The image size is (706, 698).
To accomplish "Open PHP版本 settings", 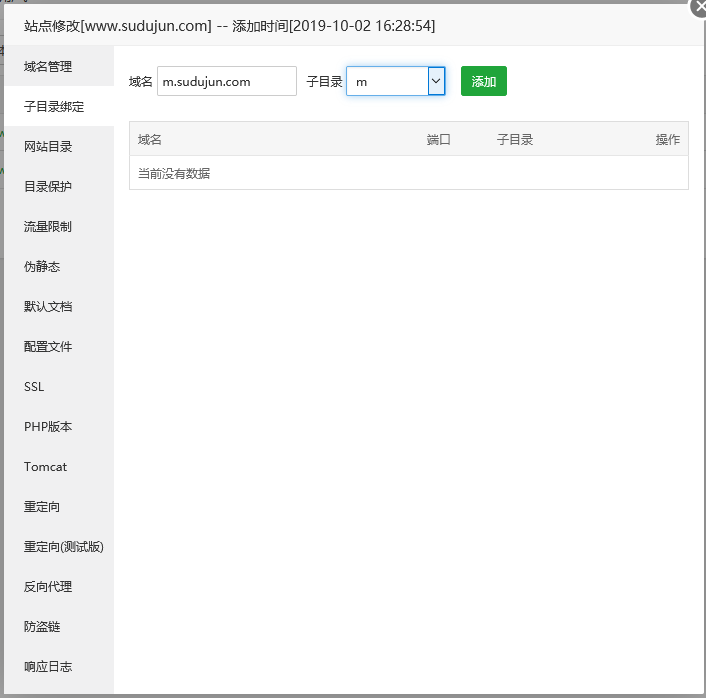I will point(48,427).
